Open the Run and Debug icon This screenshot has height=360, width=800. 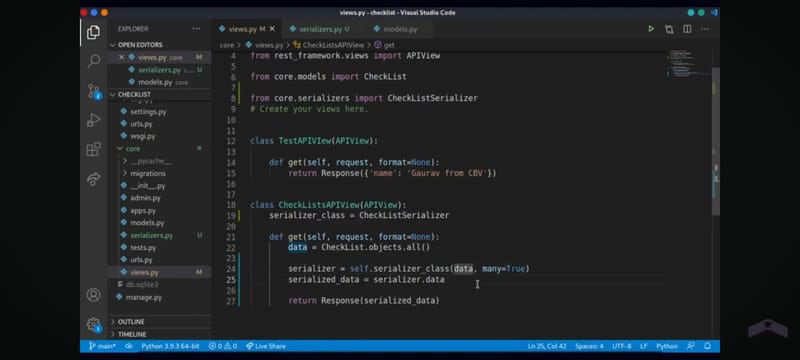93,120
